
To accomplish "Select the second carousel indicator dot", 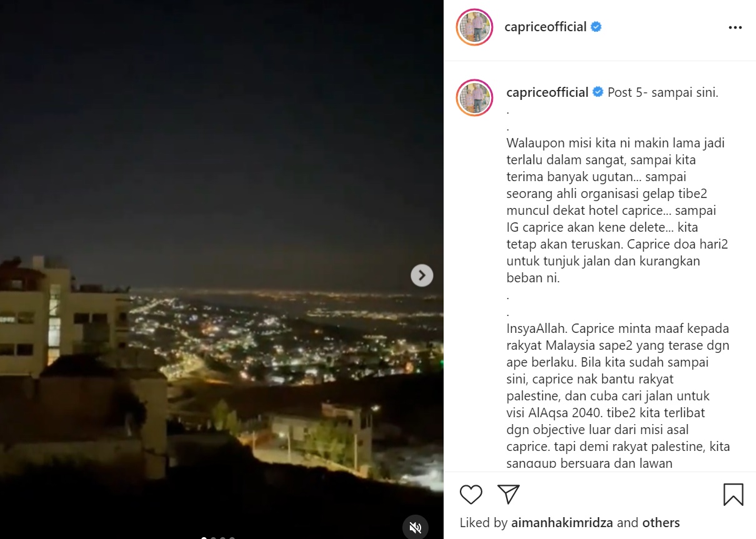I will point(213,537).
